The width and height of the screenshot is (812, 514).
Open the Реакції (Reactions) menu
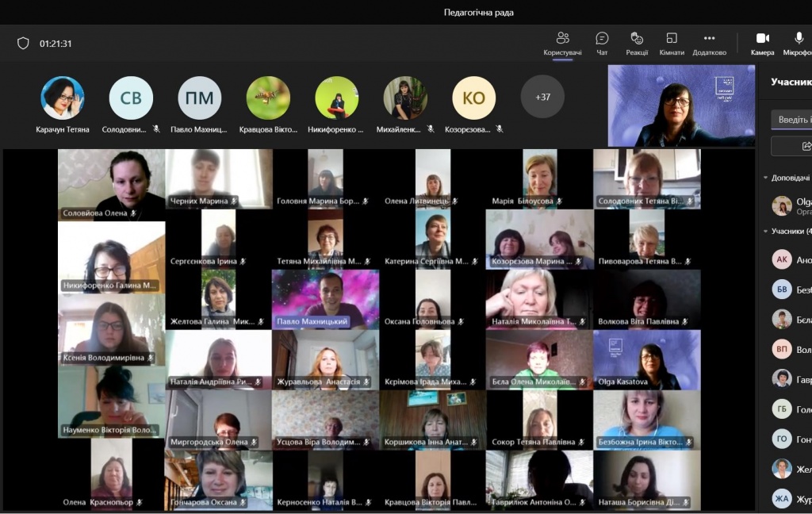click(x=637, y=43)
